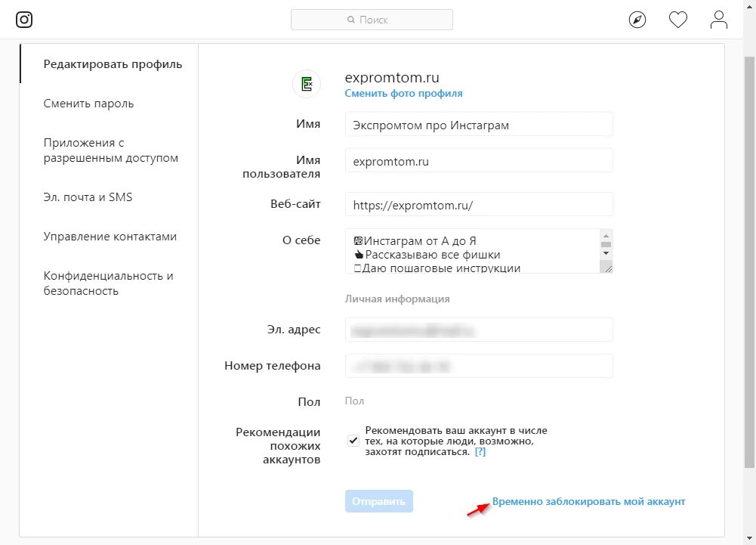Screen dimensions: 756x545
Task: Open Конфиденциальность и безопасность settings
Action: click(109, 283)
